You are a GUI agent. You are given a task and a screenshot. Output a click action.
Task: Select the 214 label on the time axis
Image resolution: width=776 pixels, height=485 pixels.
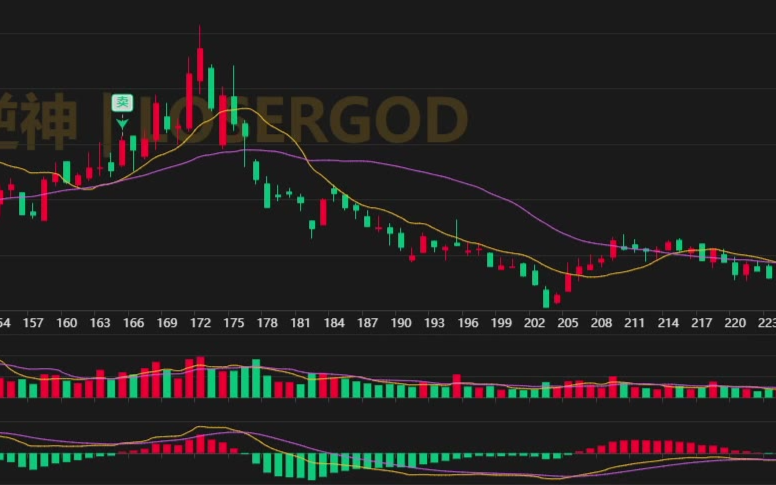668,323
